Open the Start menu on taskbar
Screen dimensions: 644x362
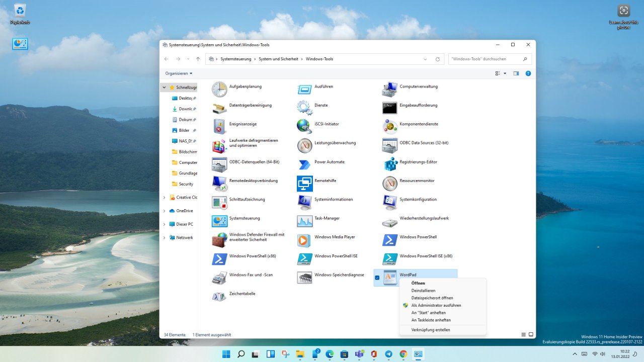[226, 354]
